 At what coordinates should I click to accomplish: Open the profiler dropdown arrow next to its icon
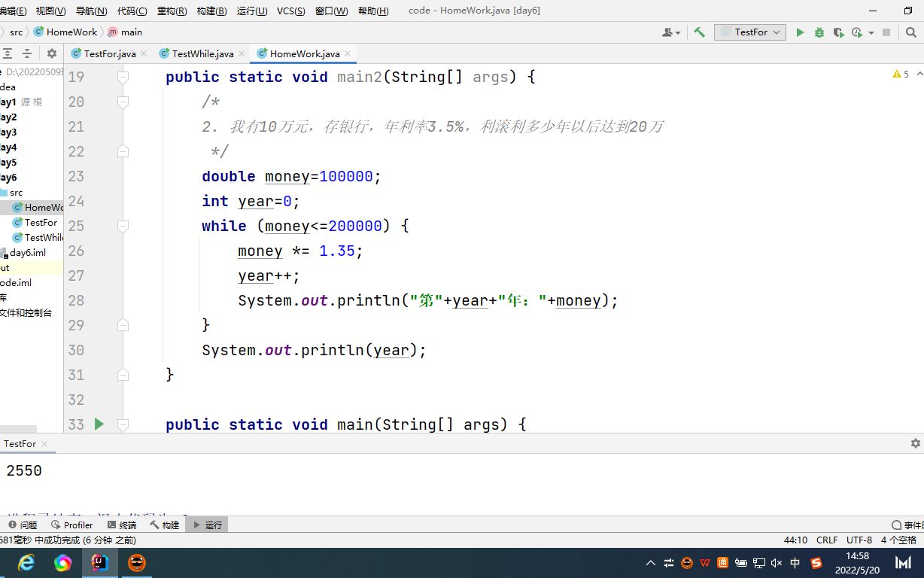coord(872,32)
